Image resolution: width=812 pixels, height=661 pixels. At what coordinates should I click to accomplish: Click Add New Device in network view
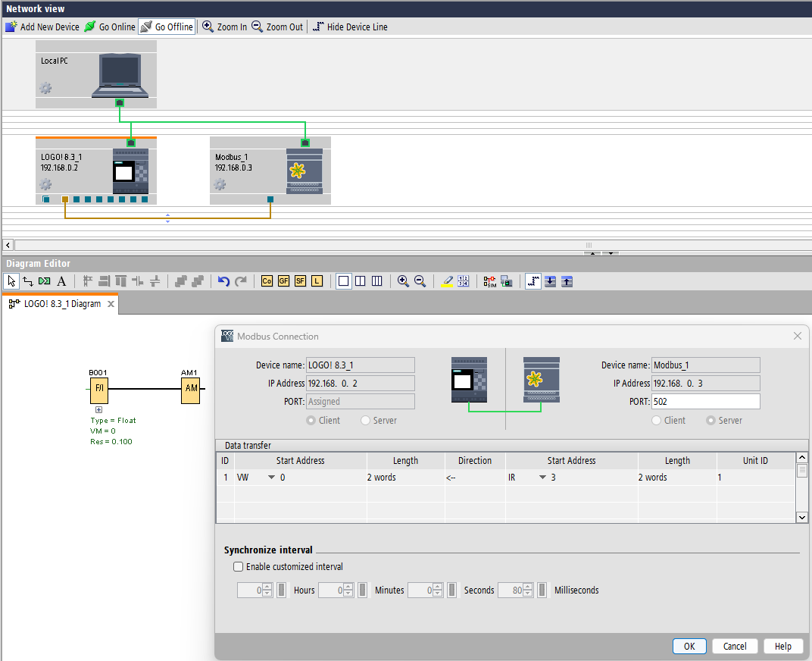tap(42, 27)
